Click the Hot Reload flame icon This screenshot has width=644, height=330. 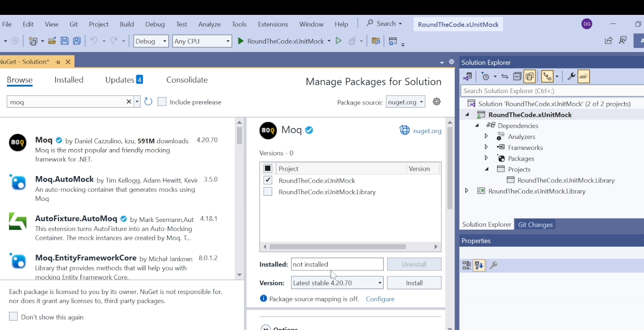tap(353, 41)
